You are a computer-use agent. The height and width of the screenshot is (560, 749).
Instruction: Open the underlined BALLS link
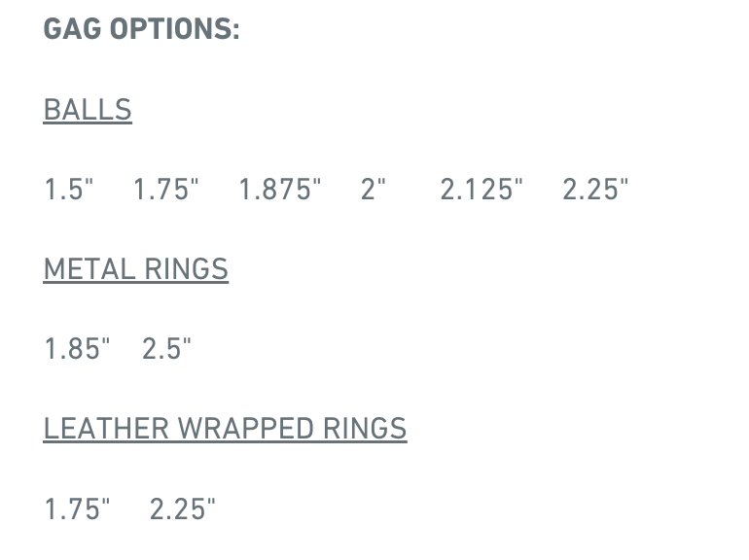tap(88, 110)
